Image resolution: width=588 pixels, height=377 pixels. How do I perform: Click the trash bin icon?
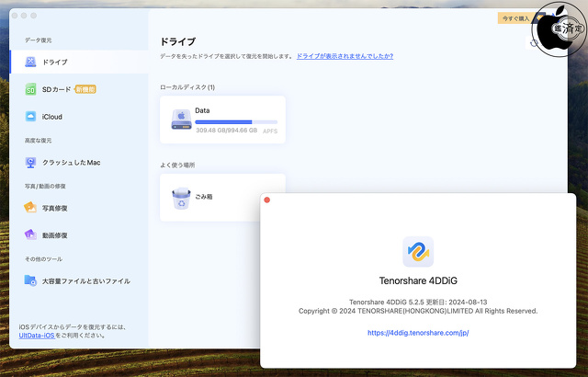click(x=181, y=198)
